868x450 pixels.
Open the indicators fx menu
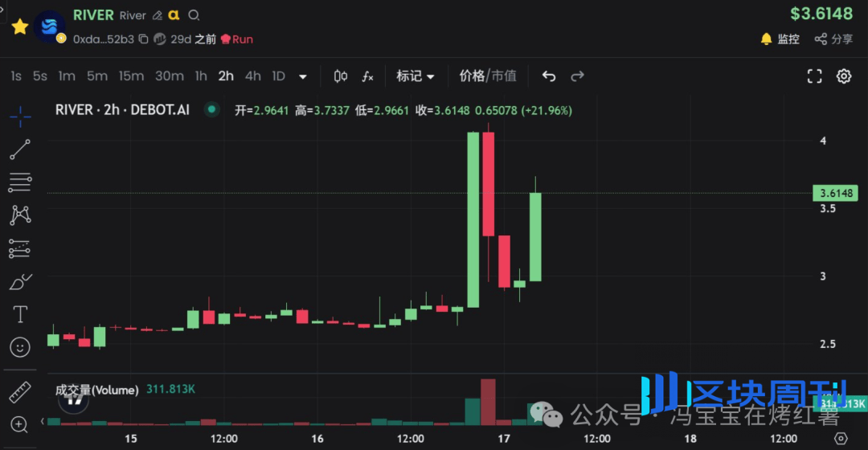point(367,76)
